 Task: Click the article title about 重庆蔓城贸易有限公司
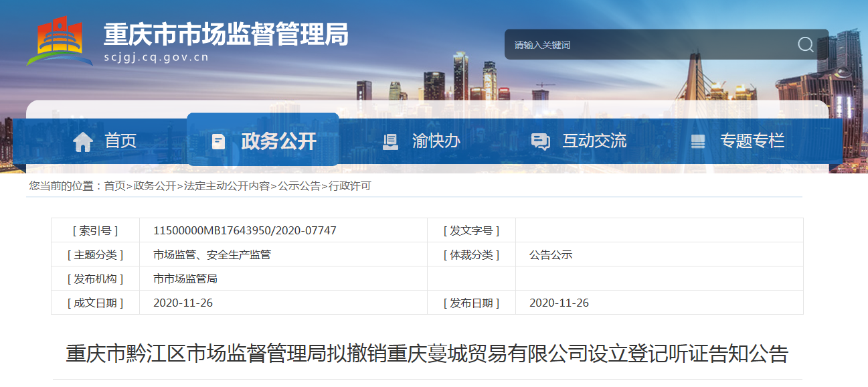tap(427, 353)
